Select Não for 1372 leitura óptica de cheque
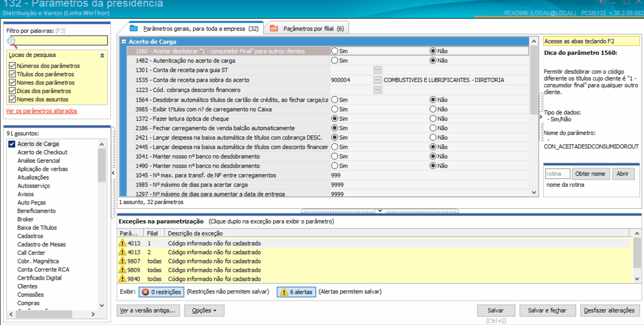 [x=433, y=119]
